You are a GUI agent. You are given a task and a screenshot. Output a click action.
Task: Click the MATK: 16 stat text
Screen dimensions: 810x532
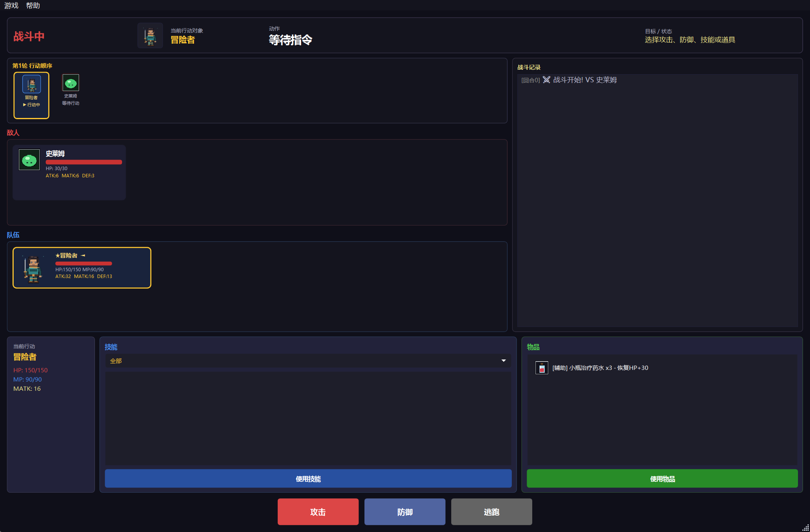click(x=27, y=389)
